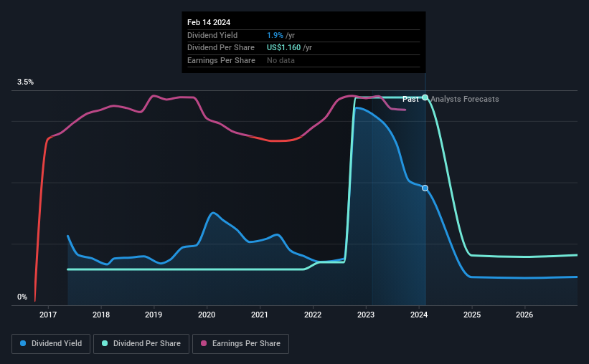Click the 2020 x-axis label
The height and width of the screenshot is (364, 589).
[x=207, y=315]
